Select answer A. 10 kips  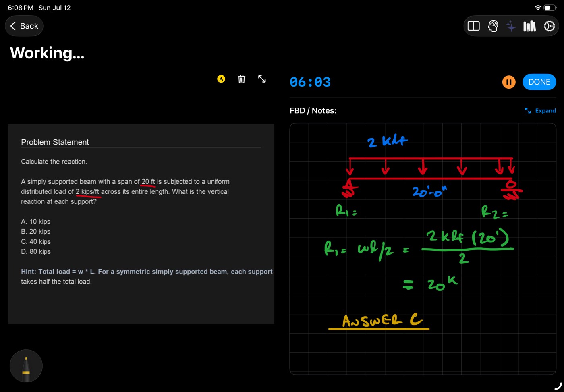[36, 222]
